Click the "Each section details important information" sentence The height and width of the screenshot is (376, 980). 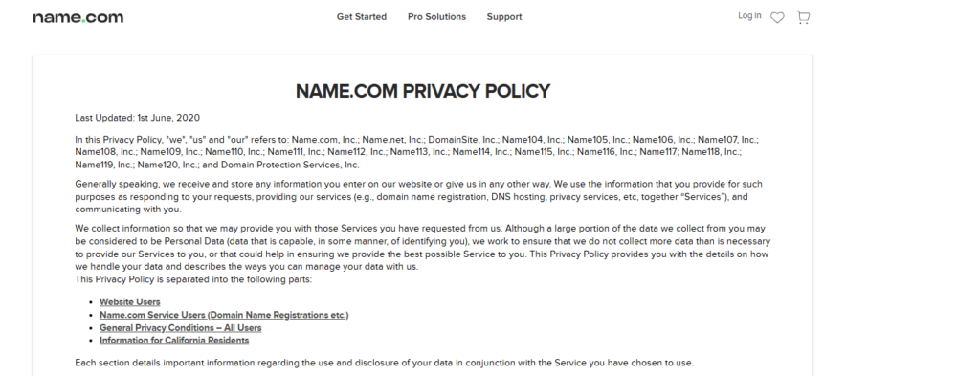tap(385, 363)
